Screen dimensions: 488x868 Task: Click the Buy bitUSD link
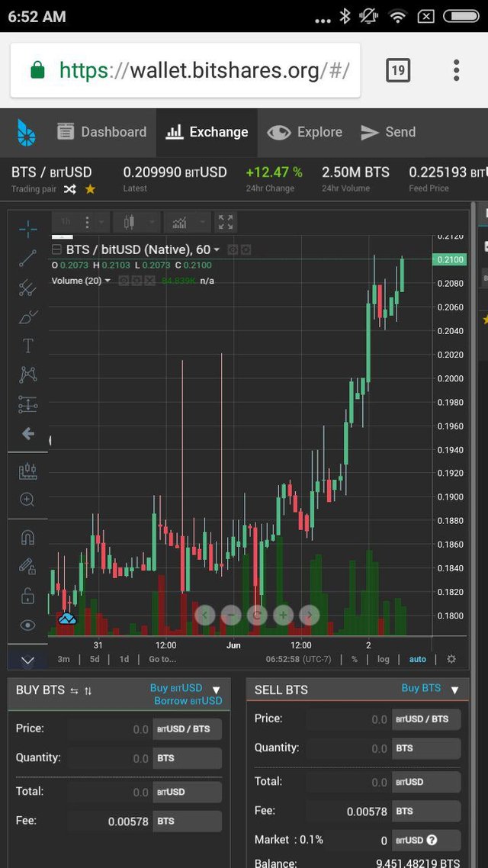coord(176,687)
